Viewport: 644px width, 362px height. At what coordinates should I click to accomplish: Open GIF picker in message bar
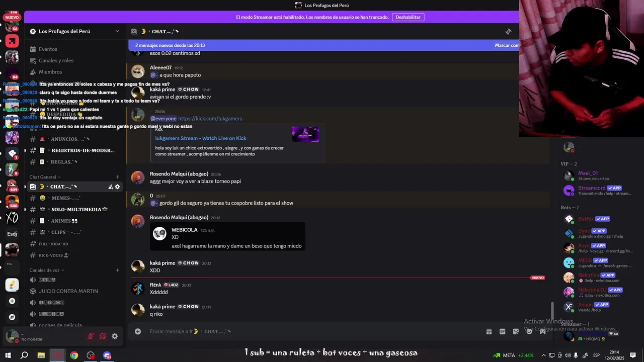coord(502,331)
